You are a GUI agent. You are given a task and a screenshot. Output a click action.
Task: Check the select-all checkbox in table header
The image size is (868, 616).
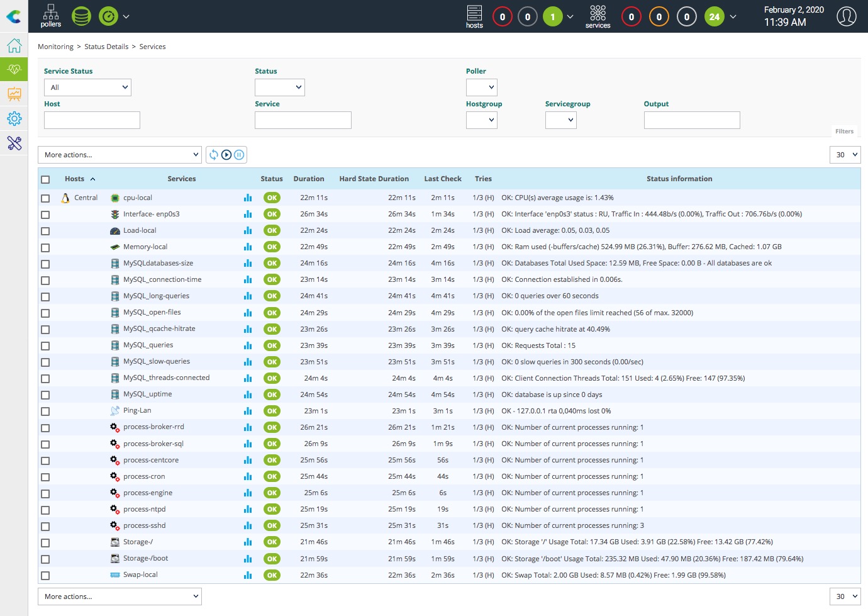[45, 179]
